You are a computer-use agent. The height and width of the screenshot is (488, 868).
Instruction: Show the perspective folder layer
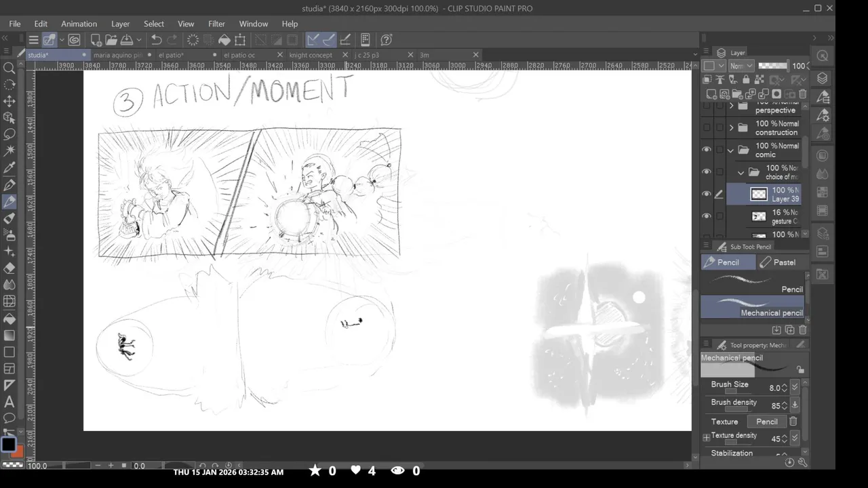point(707,106)
